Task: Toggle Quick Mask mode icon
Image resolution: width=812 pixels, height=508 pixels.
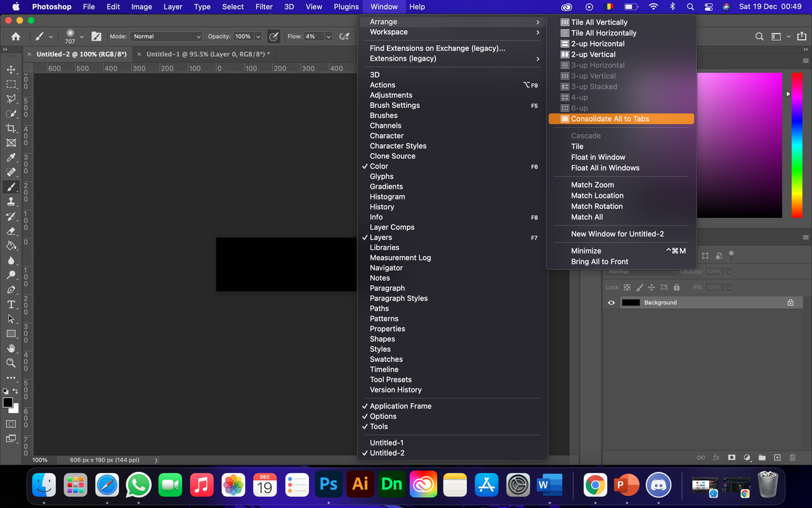Action: click(x=11, y=424)
